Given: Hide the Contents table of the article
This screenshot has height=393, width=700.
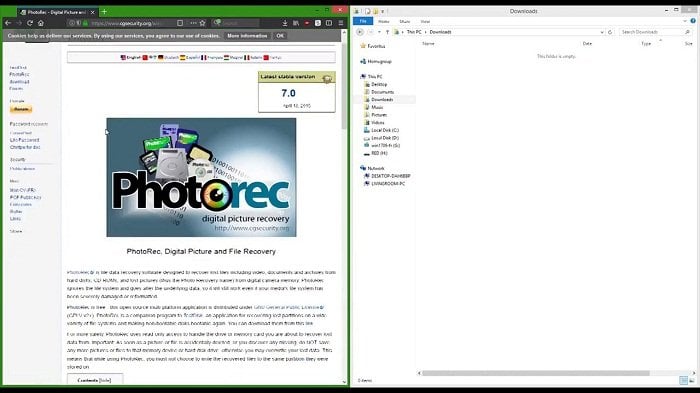Looking at the screenshot, I should tap(105, 380).
